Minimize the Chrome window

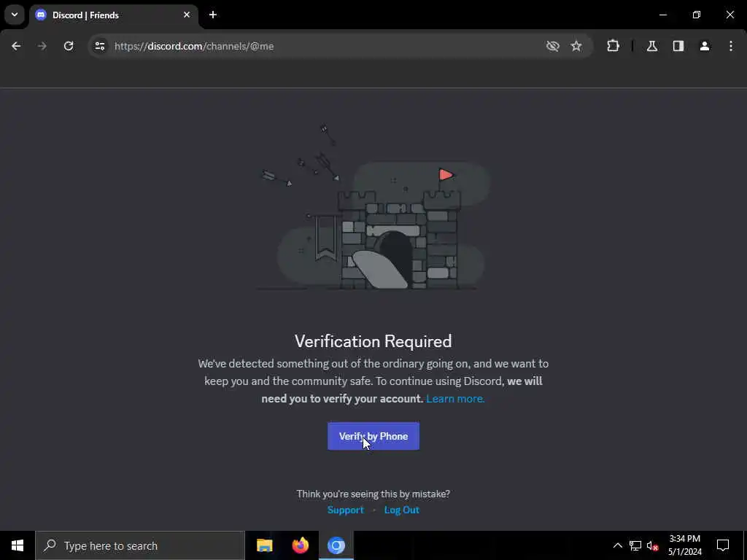(662, 15)
